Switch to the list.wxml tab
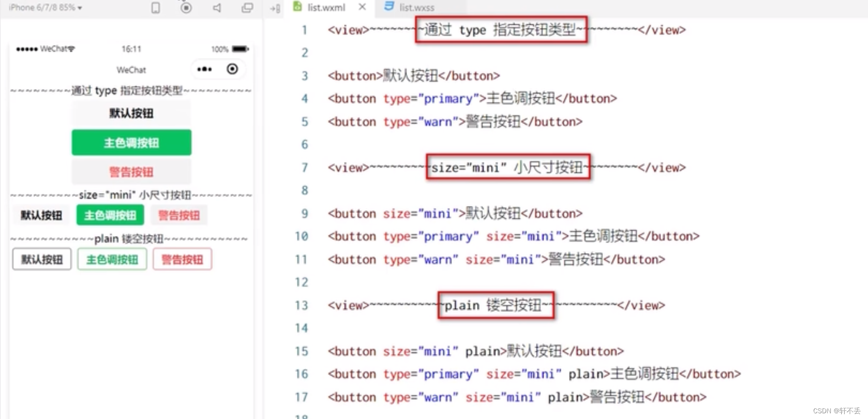Screen dimensions: 868x419 326,8
